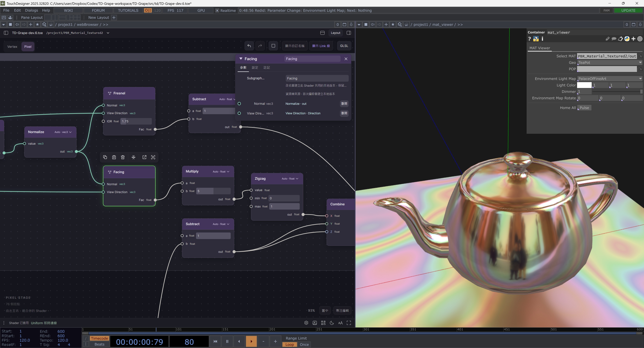Switch timeline mode to Once

point(304,344)
